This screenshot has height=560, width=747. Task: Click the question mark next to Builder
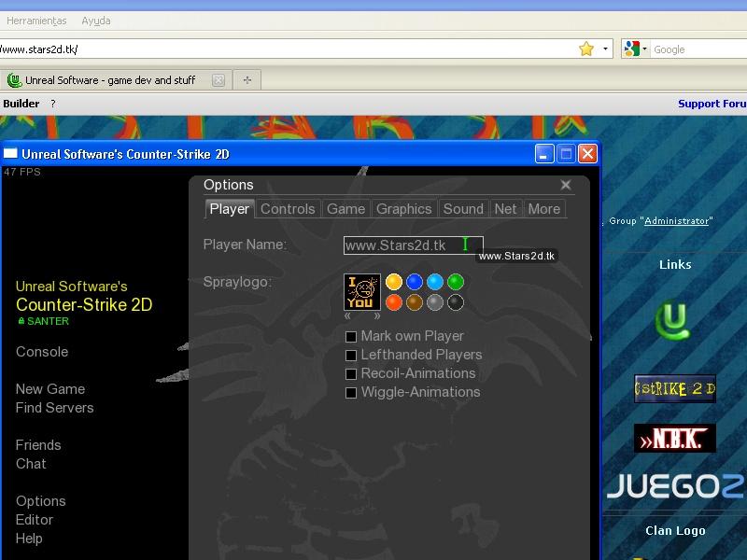[x=53, y=104]
